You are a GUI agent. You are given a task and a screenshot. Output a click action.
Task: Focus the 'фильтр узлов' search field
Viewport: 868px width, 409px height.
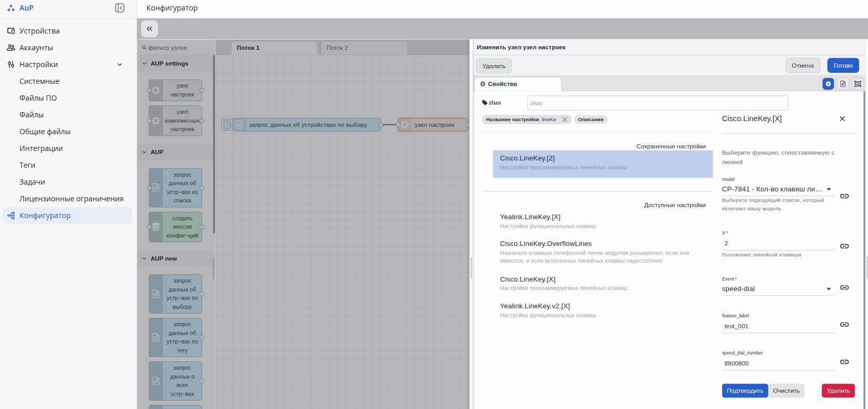tap(176, 48)
